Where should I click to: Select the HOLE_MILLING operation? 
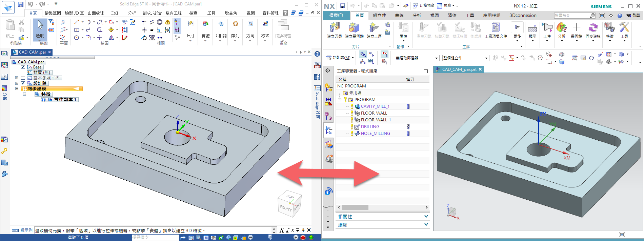(x=375, y=134)
